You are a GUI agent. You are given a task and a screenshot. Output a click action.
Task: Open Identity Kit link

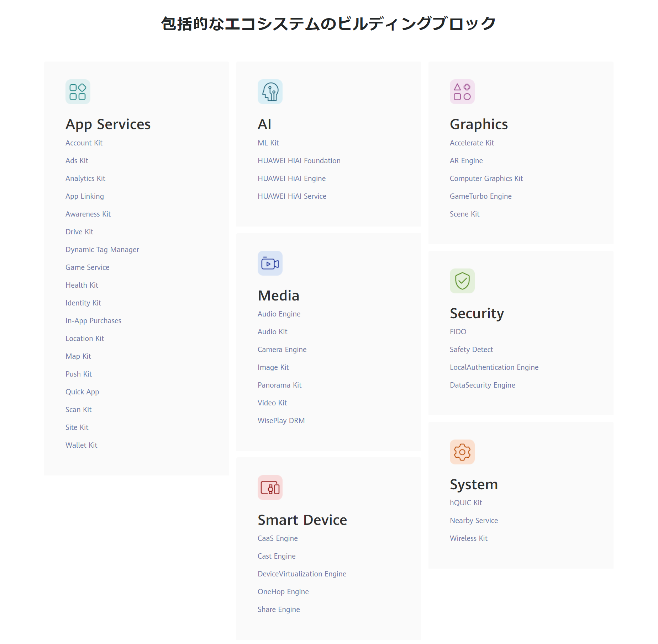[x=83, y=303]
